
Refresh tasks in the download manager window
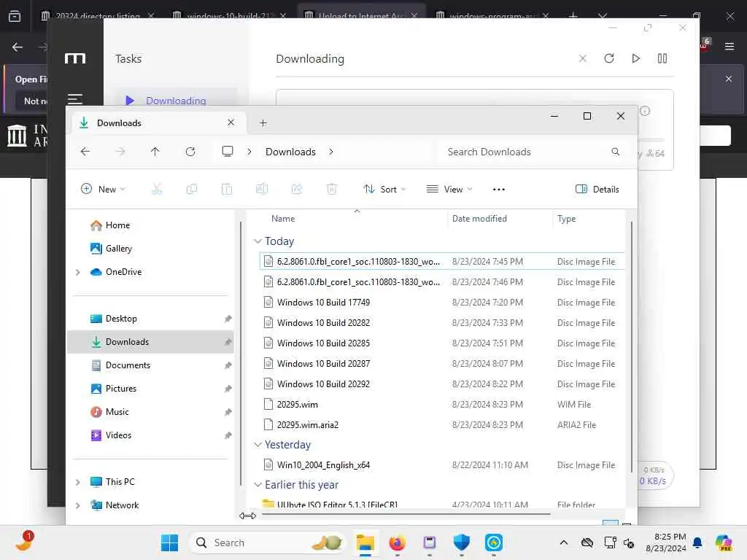click(x=609, y=58)
